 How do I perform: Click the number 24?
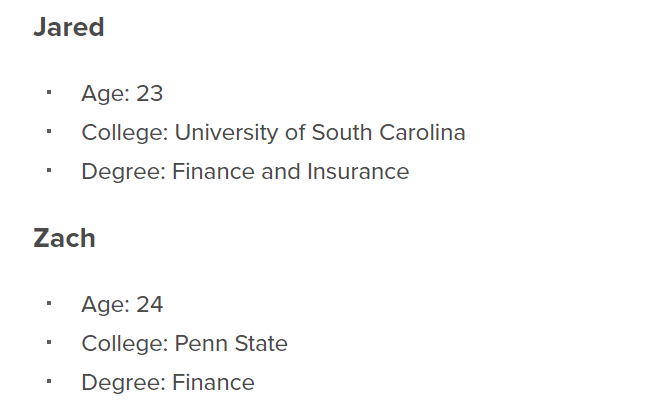[x=149, y=304]
